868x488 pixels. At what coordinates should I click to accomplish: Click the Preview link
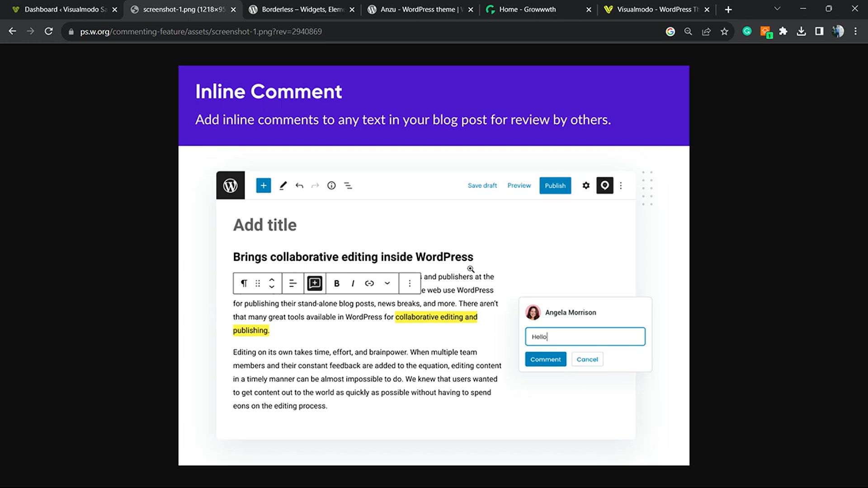pyautogui.click(x=519, y=185)
